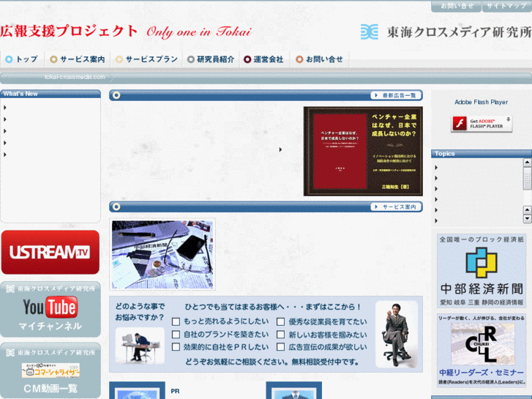This screenshot has height=399, width=532.
Task: Click the Topics panel header
Action: 482,154
